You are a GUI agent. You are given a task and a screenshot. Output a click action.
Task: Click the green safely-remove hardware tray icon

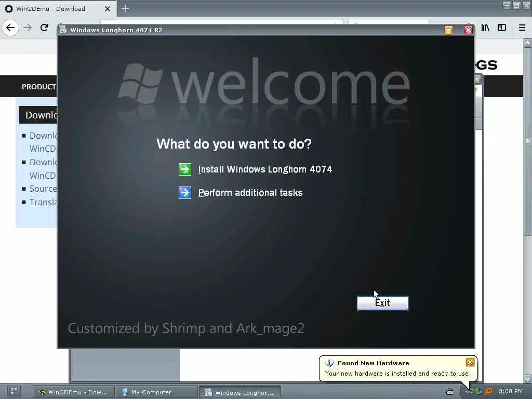click(x=478, y=392)
